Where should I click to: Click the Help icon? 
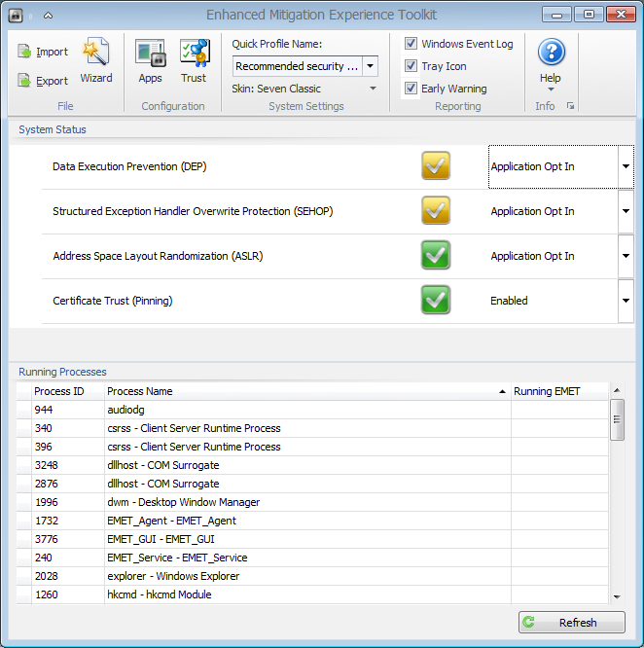[x=551, y=54]
